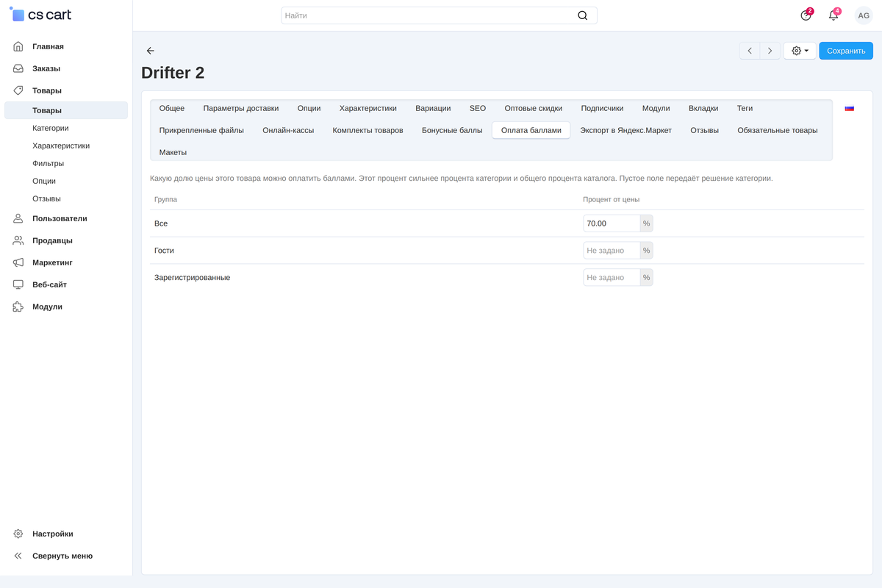Open the Макеты tab
Screen dimensions: 882x588
(x=173, y=152)
